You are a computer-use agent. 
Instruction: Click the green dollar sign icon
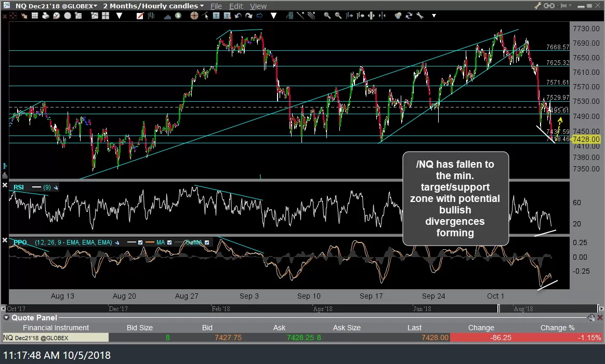coord(178,16)
